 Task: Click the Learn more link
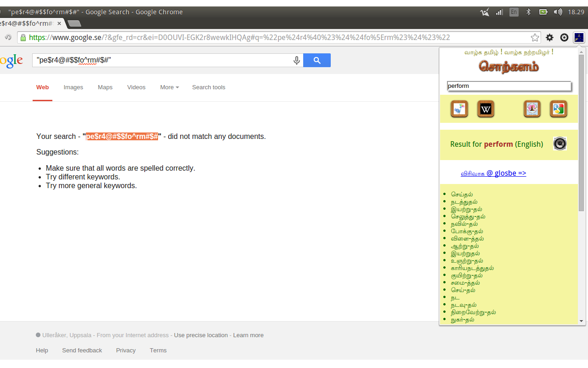pyautogui.click(x=249, y=335)
